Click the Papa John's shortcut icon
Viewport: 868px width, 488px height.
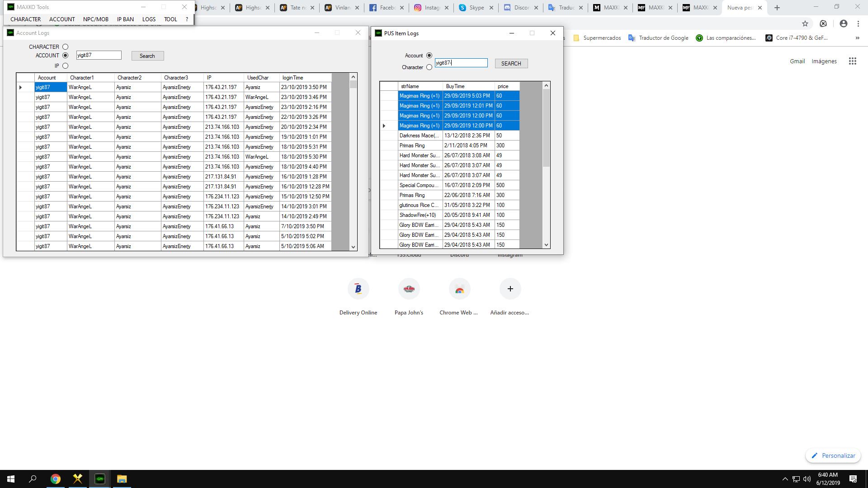409,289
